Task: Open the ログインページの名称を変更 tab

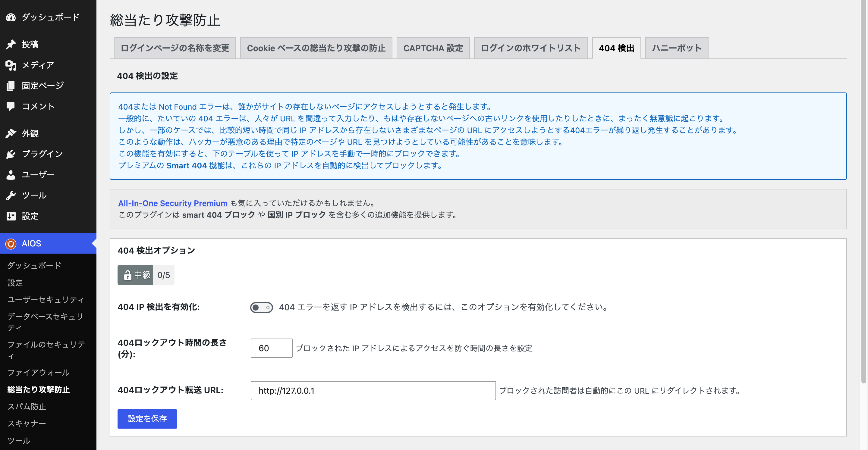Action: tap(175, 48)
